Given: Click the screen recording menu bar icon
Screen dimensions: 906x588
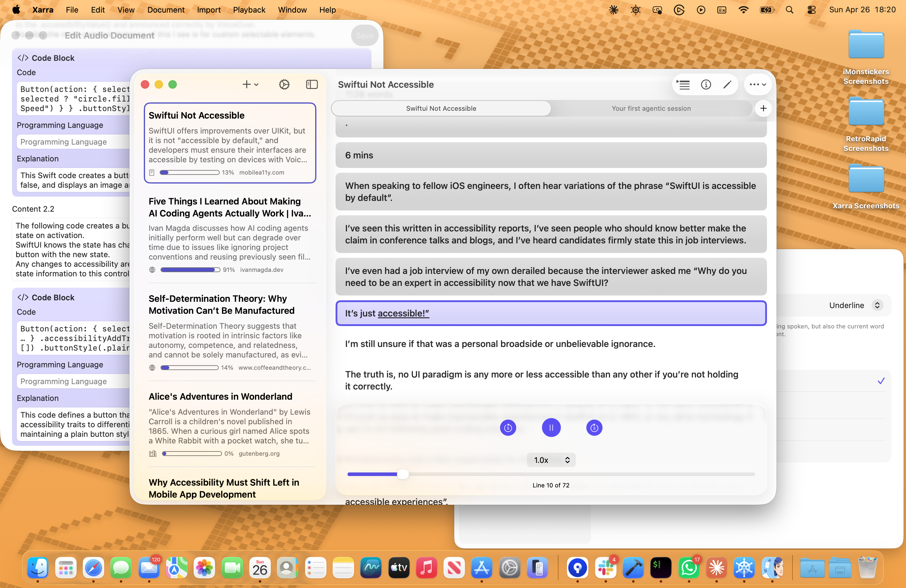Looking at the screenshot, I should coord(657,10).
